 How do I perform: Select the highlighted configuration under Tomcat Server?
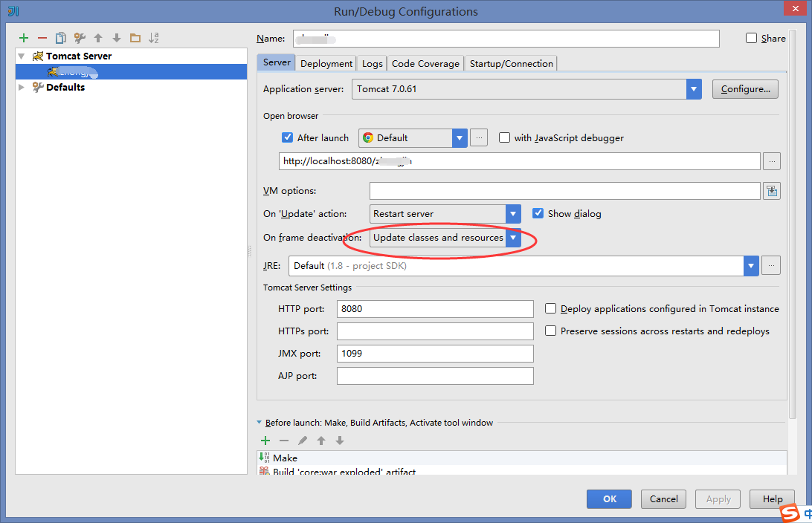(x=131, y=71)
